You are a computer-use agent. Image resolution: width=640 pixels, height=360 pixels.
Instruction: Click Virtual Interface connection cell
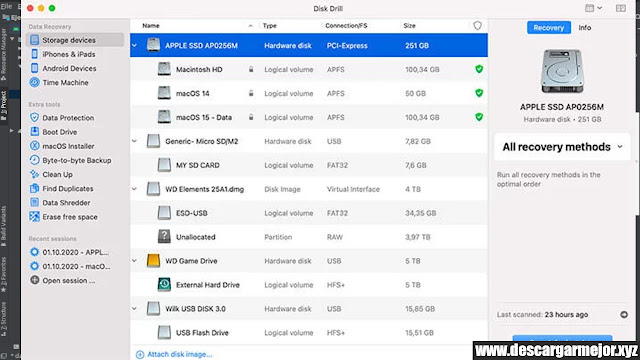tap(353, 189)
